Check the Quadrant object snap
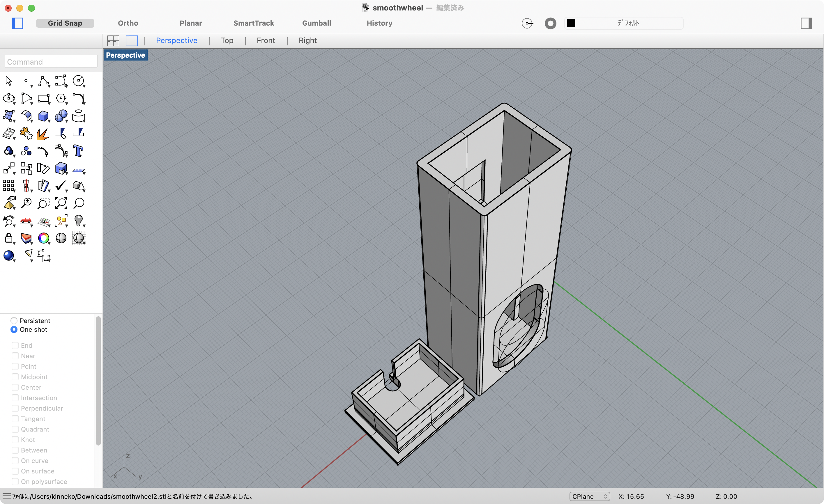The height and width of the screenshot is (504, 824). (x=15, y=429)
